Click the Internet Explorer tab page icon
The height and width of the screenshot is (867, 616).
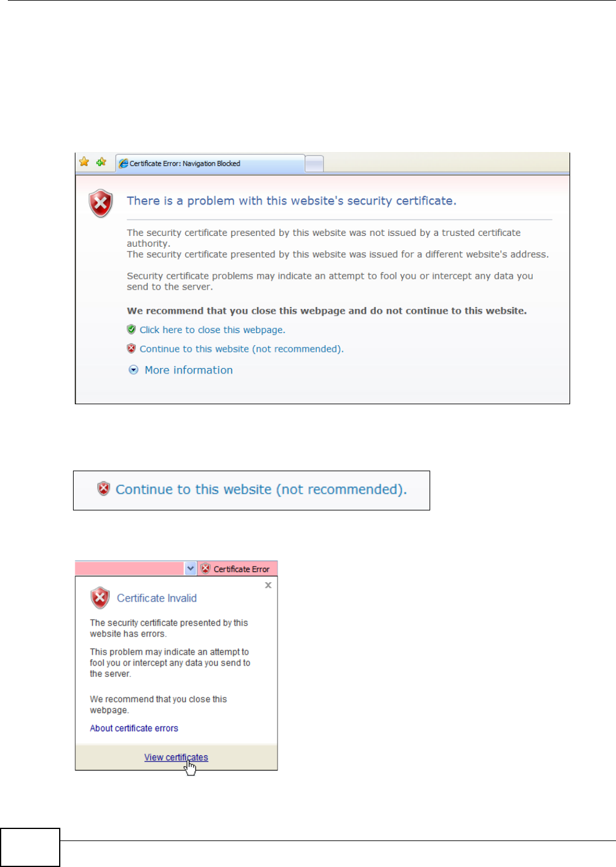pyautogui.click(x=123, y=164)
